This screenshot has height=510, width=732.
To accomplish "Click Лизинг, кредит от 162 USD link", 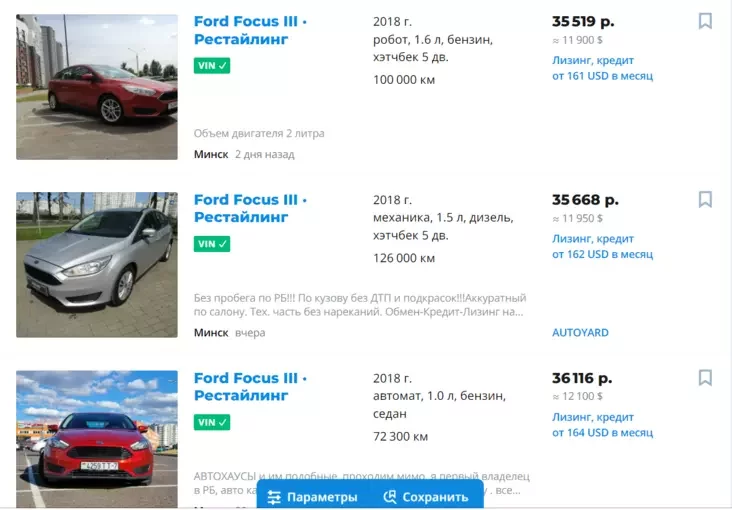I will click(602, 247).
